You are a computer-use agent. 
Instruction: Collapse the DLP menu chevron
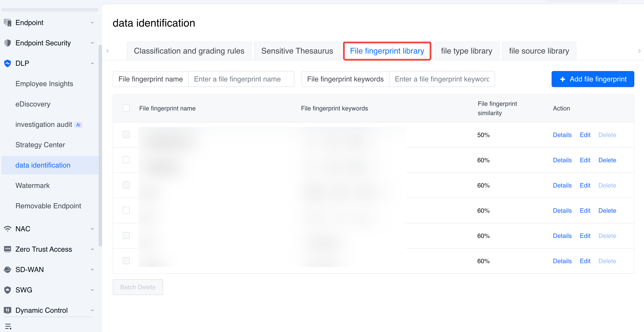[x=92, y=63]
